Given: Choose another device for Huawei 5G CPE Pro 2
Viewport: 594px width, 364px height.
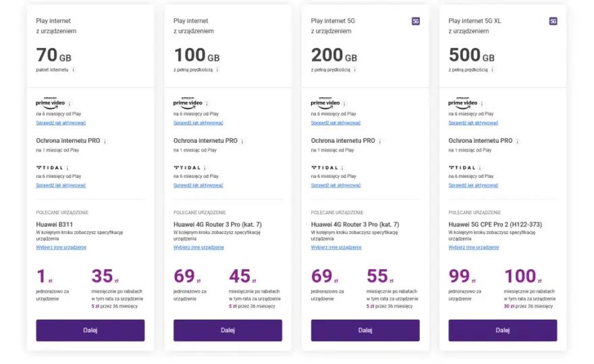Looking at the screenshot, I should coord(474,247).
